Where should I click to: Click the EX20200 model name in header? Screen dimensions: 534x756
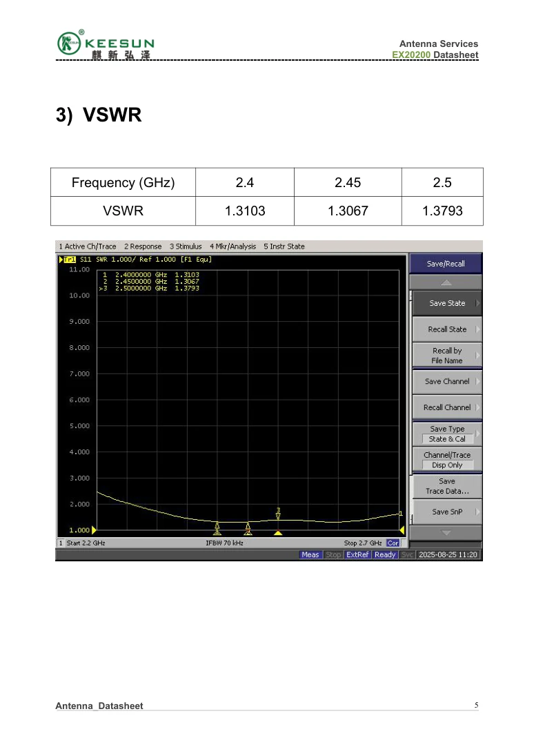[x=411, y=55]
